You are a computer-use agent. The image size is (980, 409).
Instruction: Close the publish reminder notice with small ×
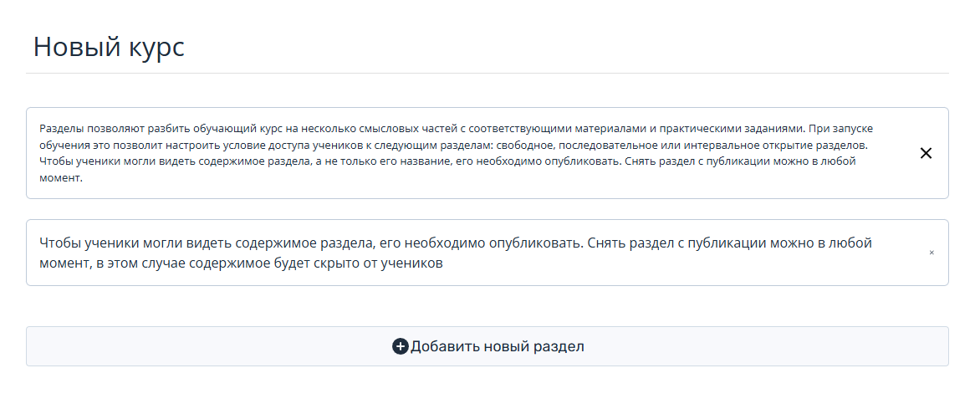point(932,253)
